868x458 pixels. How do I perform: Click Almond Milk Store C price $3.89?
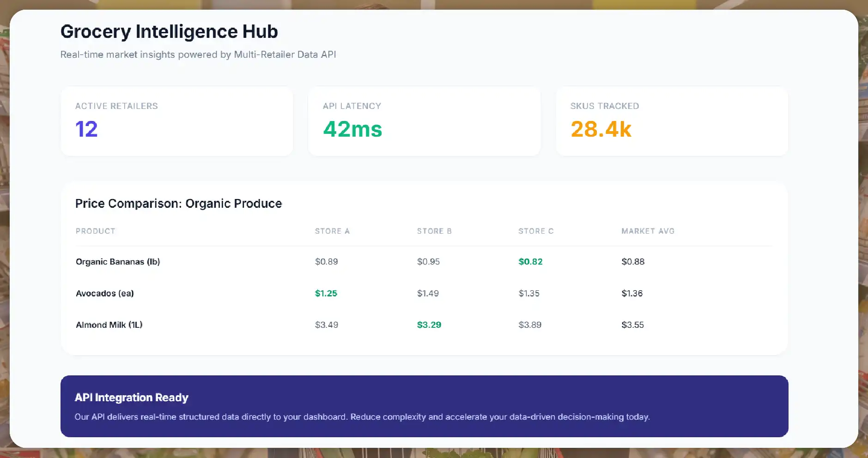[x=530, y=325]
